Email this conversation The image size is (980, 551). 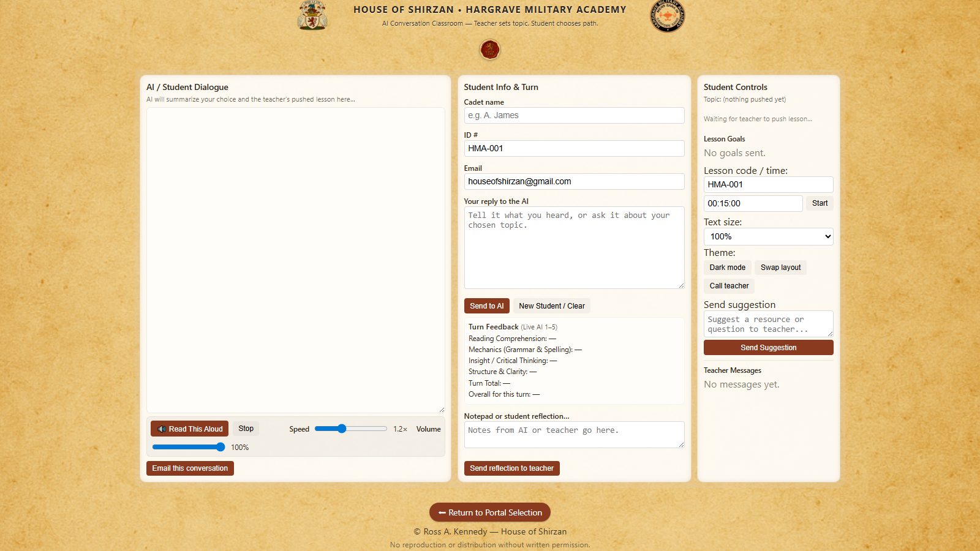point(190,468)
